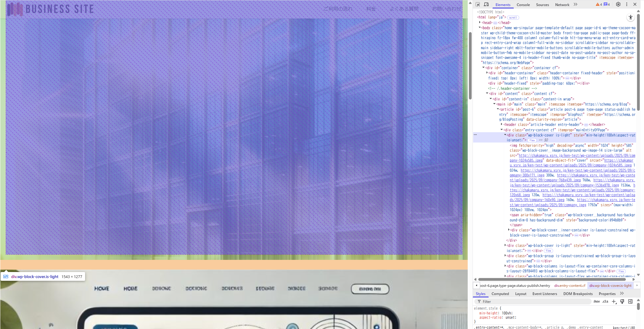This screenshot has width=644, height=329.
Task: Activate the inspect element picker tool
Action: pos(478,5)
